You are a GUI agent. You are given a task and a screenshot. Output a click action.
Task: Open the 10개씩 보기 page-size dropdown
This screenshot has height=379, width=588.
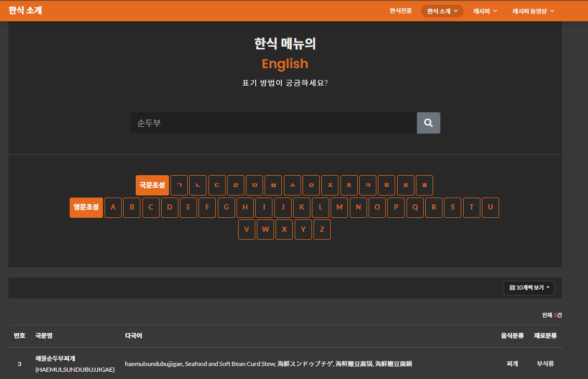click(529, 287)
